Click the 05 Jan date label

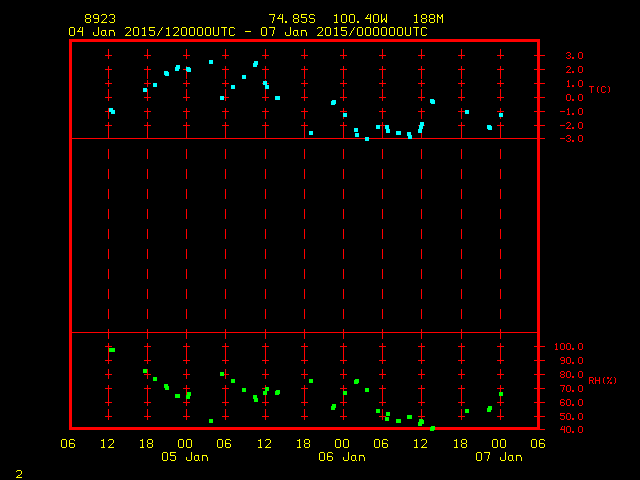tap(185, 457)
